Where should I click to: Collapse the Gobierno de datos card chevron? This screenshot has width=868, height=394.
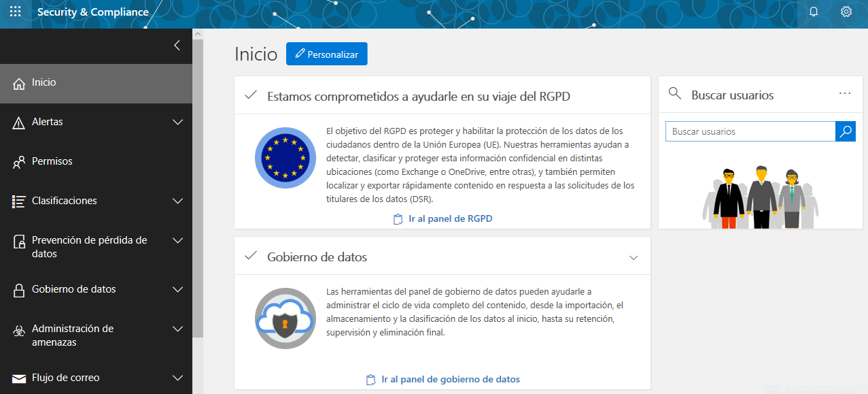633,258
